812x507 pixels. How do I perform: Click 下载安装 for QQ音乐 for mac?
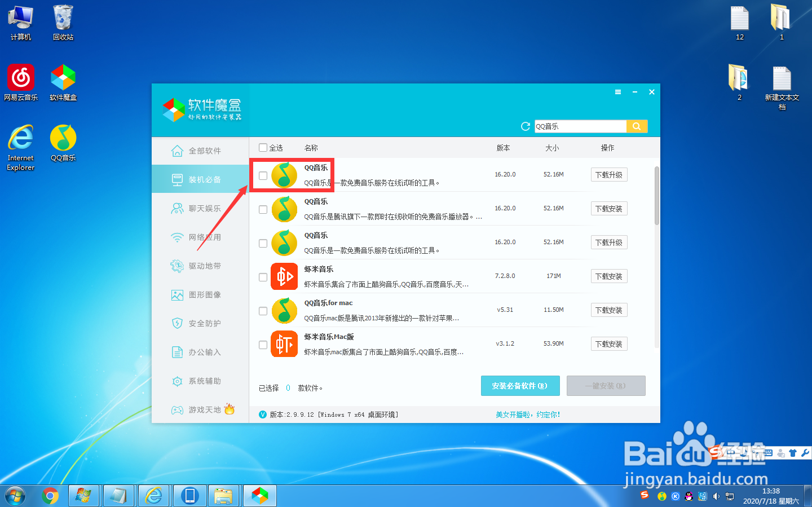click(609, 310)
